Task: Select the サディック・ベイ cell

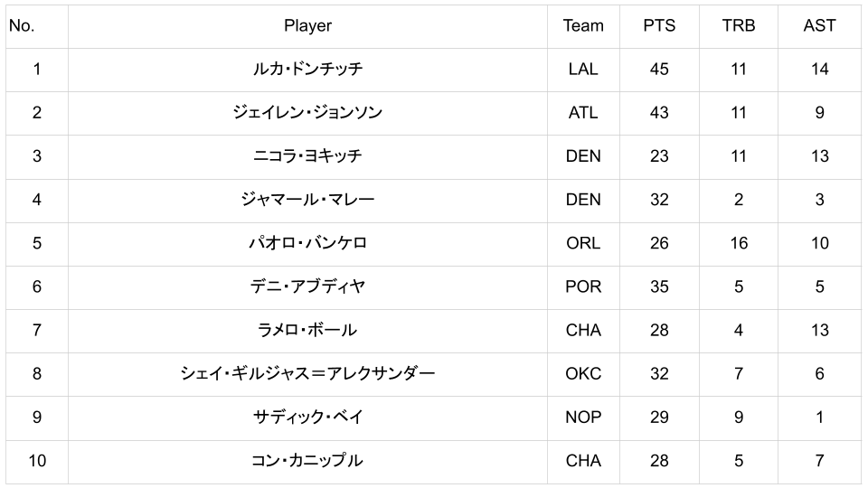Action: click(x=307, y=417)
